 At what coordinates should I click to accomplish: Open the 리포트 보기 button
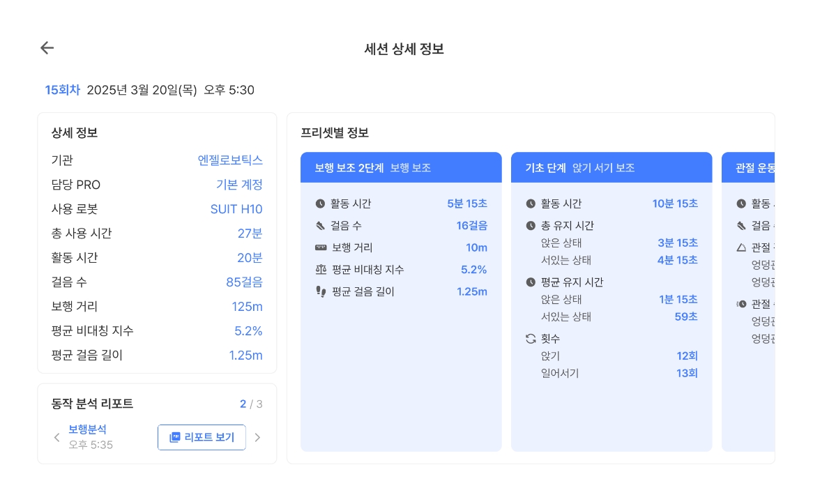(x=202, y=438)
